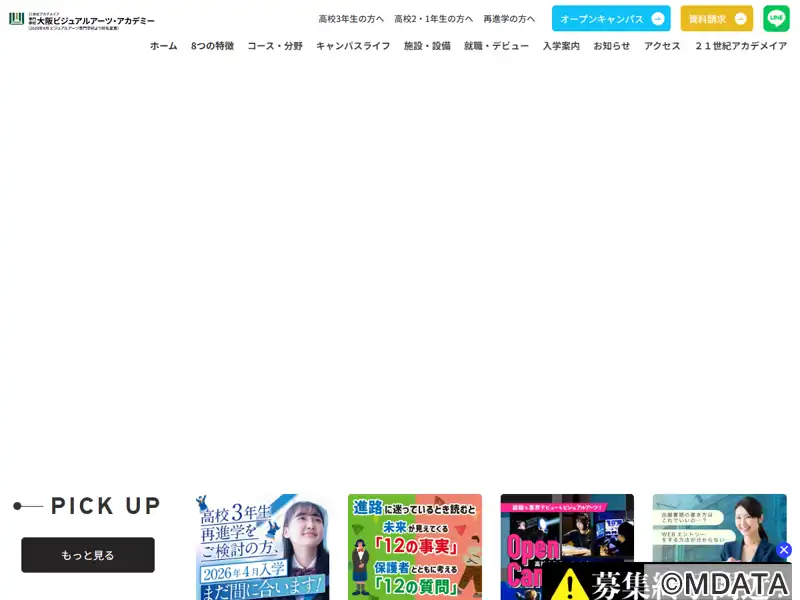Open 施設・設備 menu item
Viewport: 800px width, 600px height.
coord(427,46)
